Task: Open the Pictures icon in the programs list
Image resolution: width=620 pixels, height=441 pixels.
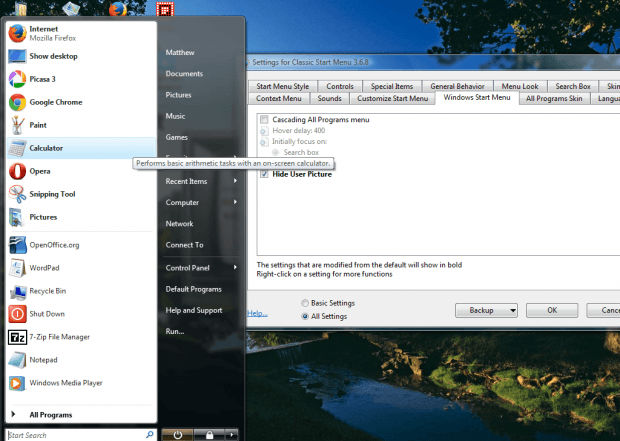Action: coord(17,217)
